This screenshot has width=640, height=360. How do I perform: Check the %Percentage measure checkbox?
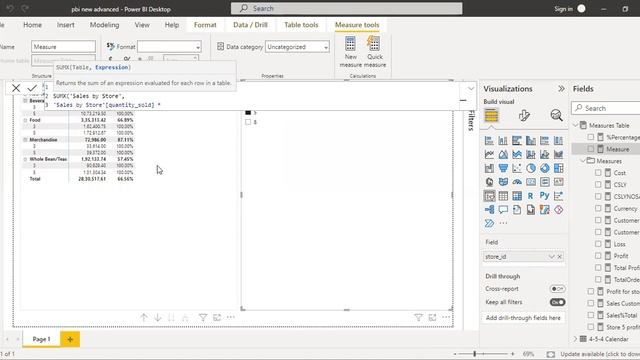pos(591,138)
